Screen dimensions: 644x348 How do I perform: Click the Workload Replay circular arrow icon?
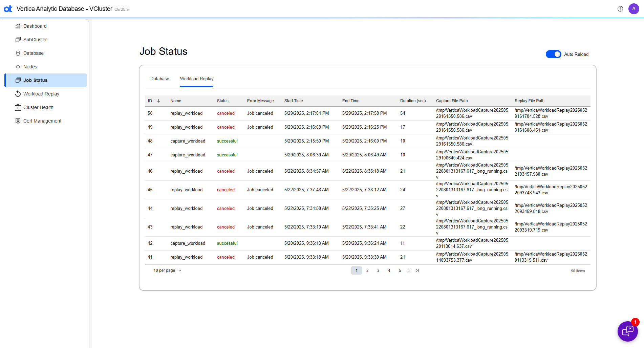point(18,94)
